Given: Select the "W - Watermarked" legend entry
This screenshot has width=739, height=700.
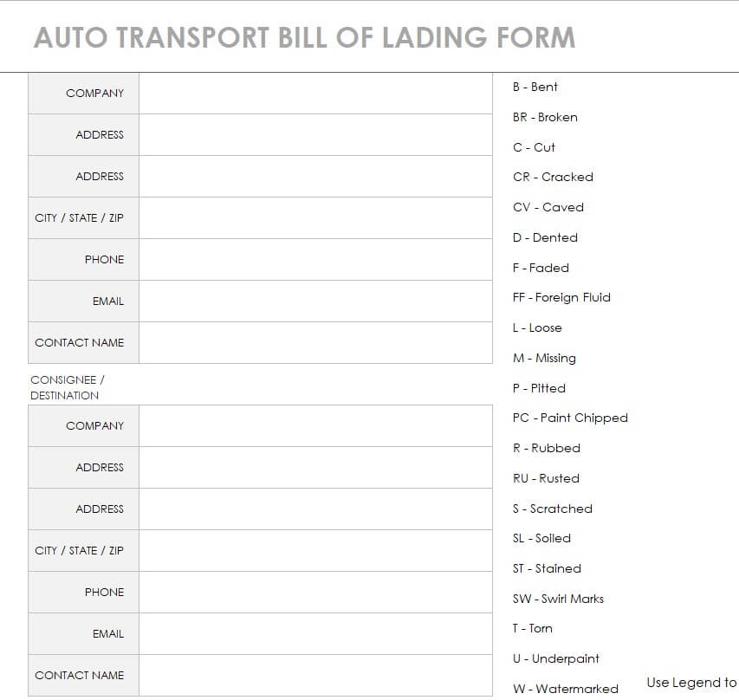Looking at the screenshot, I should point(565,689).
